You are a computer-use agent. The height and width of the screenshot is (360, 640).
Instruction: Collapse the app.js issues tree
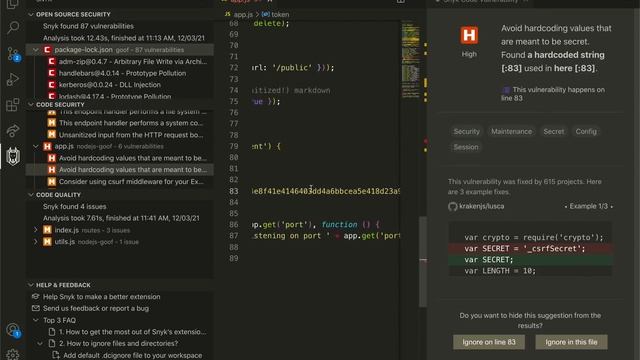[36, 146]
